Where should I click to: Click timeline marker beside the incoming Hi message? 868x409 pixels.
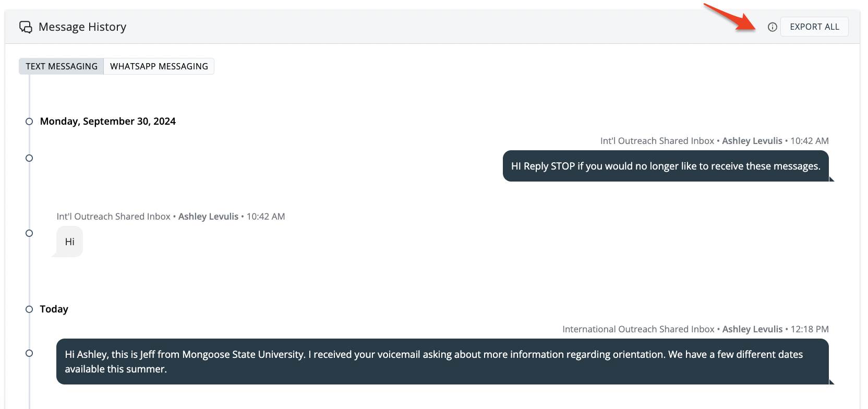point(29,233)
